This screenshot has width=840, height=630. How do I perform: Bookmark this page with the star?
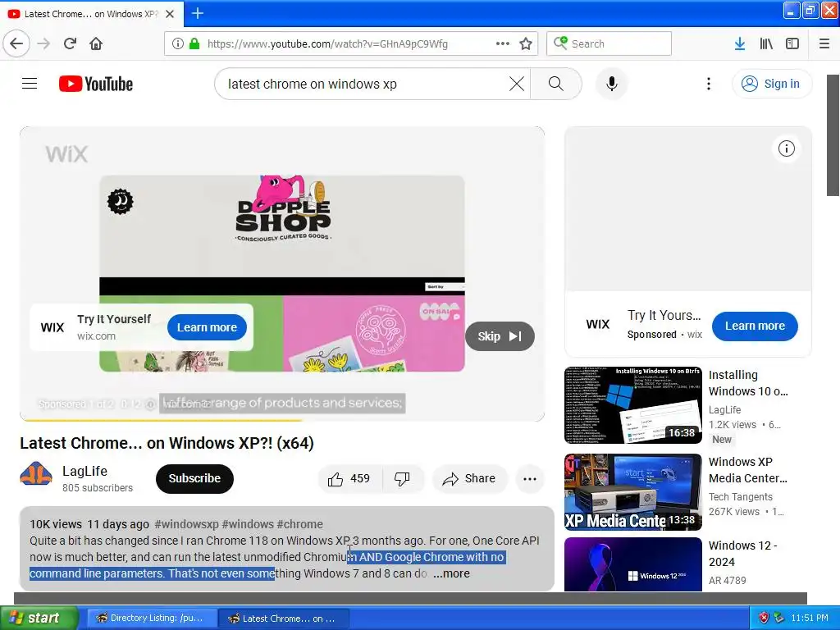tap(526, 43)
